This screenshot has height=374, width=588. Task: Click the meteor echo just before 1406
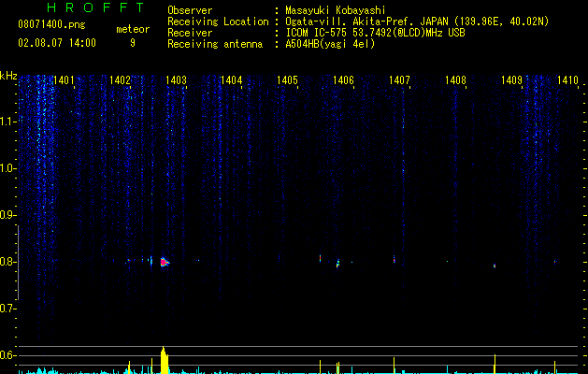tap(337, 263)
